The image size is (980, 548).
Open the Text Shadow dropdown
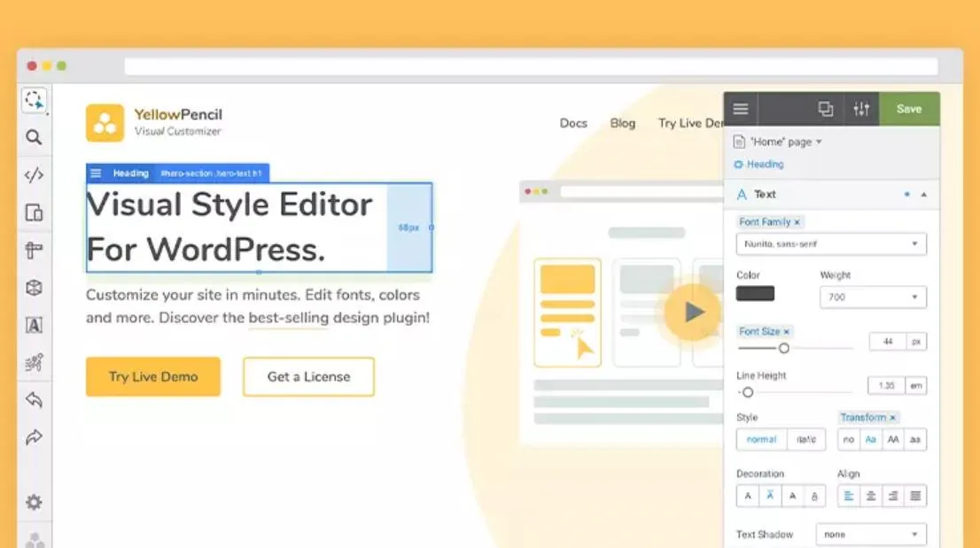click(871, 534)
